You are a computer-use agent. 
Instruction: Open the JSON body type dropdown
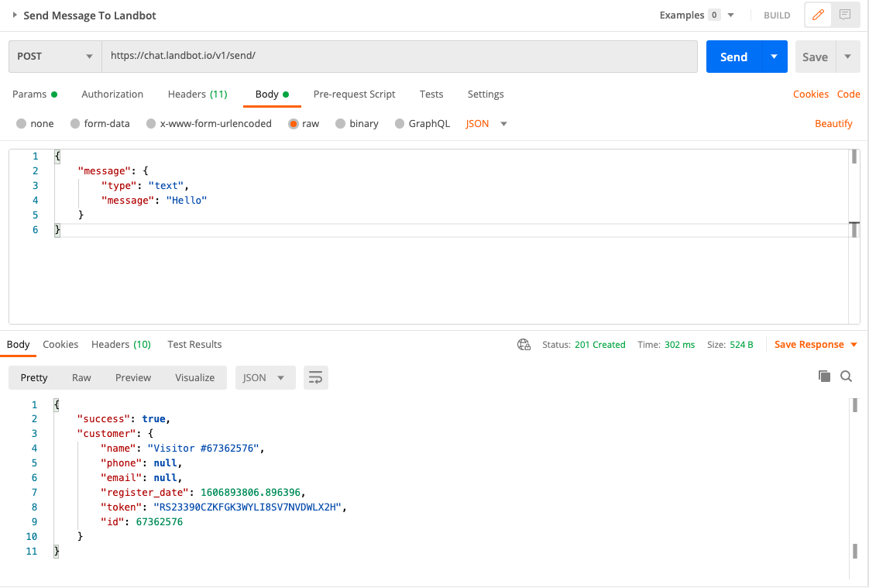[486, 124]
